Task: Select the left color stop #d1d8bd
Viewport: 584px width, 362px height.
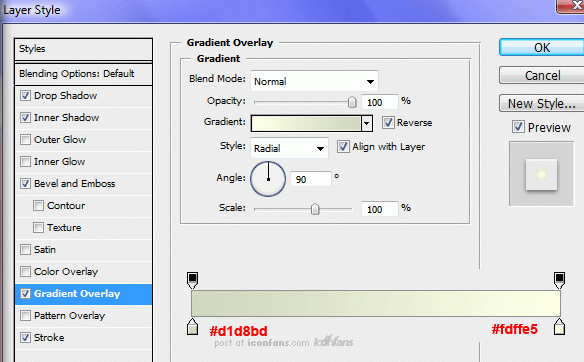Action: (192, 327)
